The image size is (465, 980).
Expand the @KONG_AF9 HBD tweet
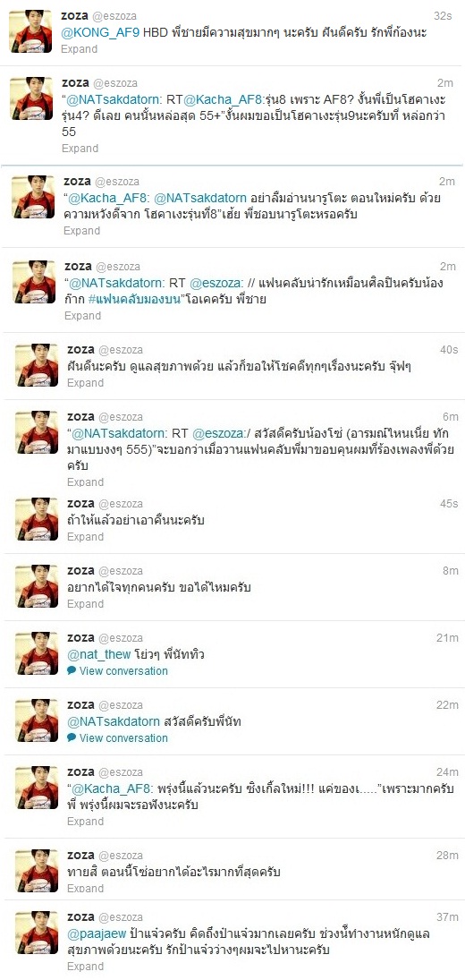[80, 49]
